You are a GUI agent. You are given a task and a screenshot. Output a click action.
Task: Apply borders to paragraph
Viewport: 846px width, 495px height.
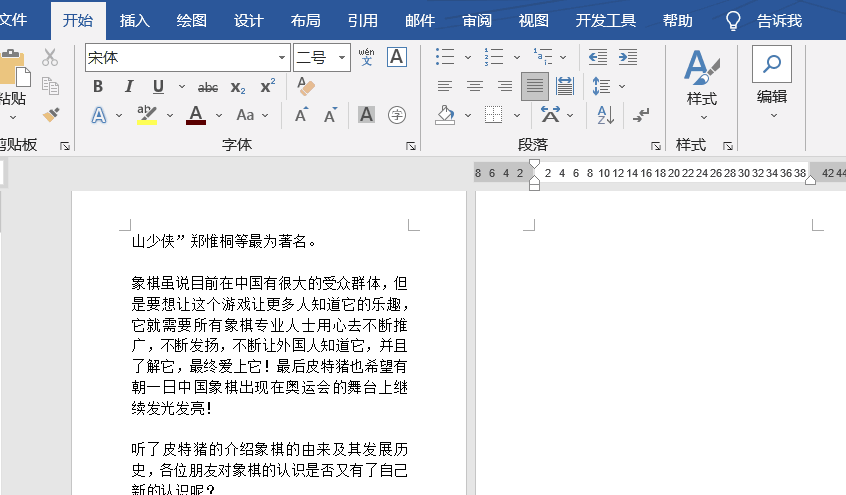[493, 115]
